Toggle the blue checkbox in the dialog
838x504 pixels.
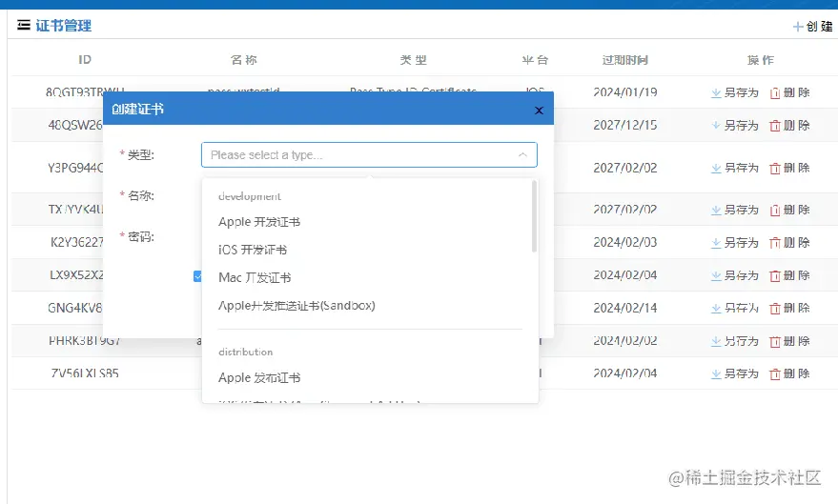click(x=197, y=276)
